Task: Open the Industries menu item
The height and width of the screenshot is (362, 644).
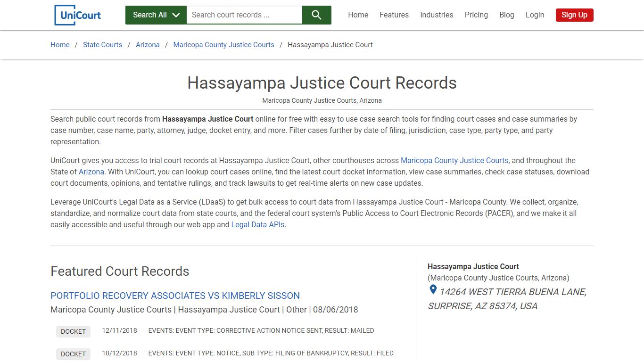Action: point(437,15)
